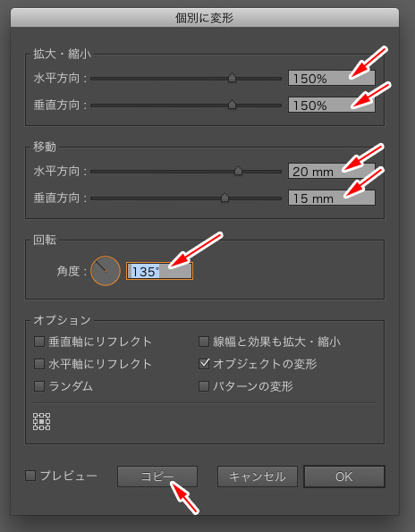
Task: Enable 水平軸にリフレクト checkbox
Action: pos(39,364)
